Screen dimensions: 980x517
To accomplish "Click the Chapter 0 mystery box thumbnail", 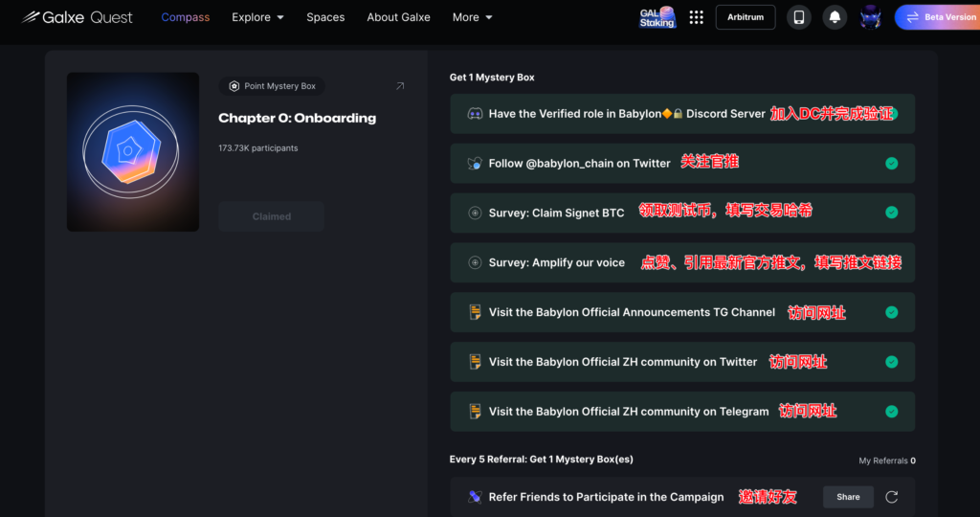I will coord(133,152).
